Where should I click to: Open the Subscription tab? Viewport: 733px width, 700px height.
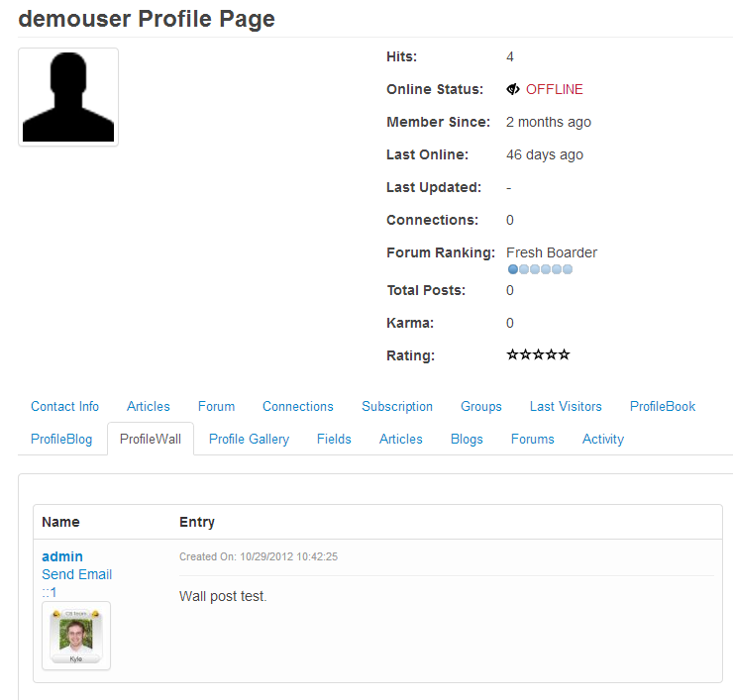(x=397, y=406)
